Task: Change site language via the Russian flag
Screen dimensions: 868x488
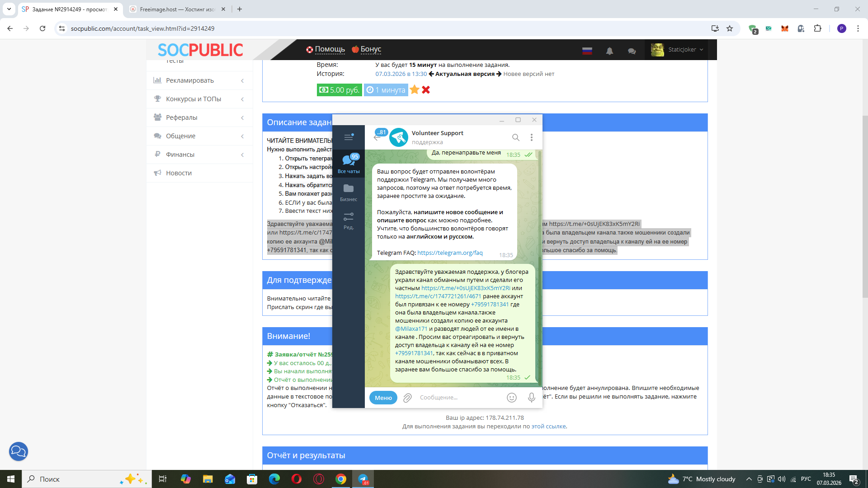Action: (x=587, y=51)
